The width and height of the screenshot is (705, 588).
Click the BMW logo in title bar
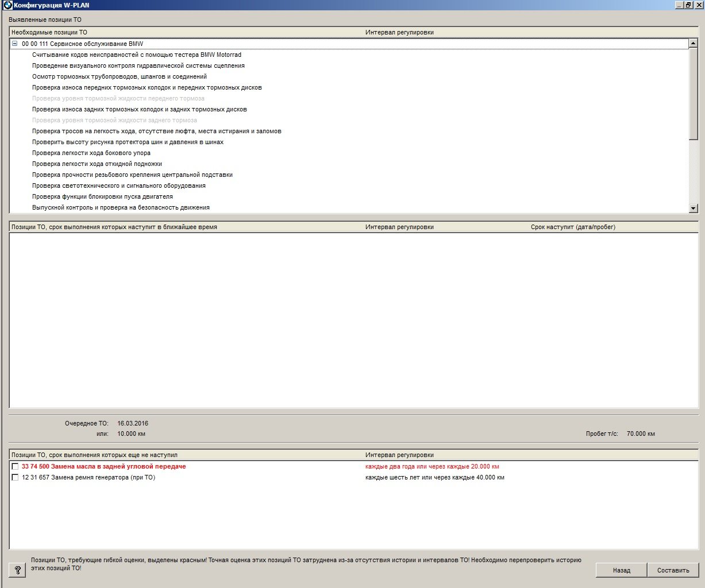(x=7, y=5)
